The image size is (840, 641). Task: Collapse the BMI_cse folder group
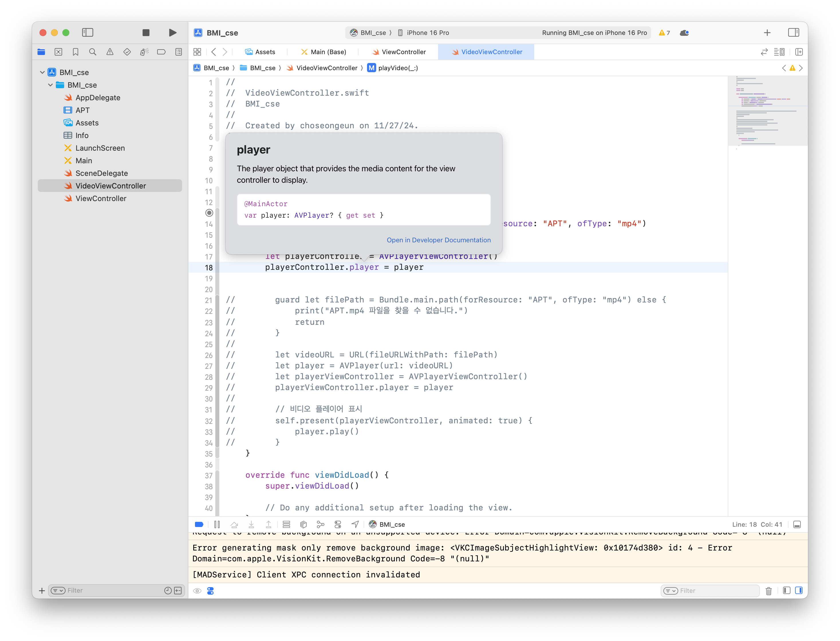[50, 85]
